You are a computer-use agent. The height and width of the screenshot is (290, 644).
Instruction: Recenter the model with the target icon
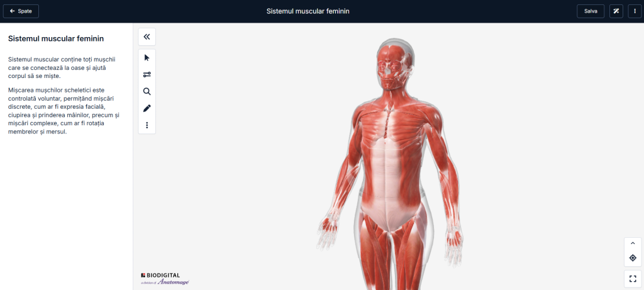click(632, 258)
